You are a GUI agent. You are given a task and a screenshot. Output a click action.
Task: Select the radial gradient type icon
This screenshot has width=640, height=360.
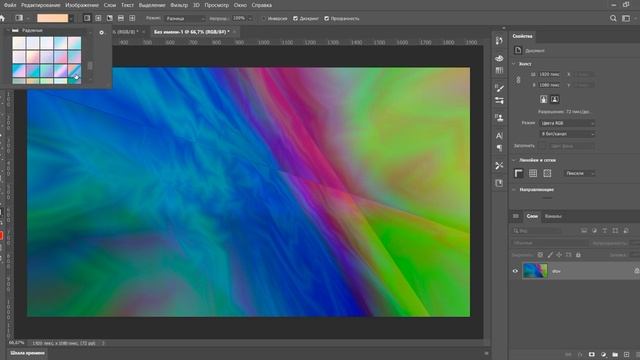98,18
